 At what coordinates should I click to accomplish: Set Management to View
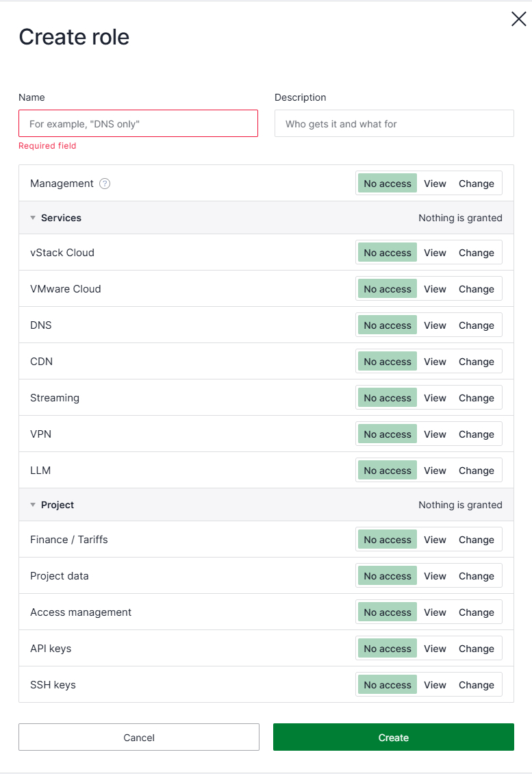(435, 184)
